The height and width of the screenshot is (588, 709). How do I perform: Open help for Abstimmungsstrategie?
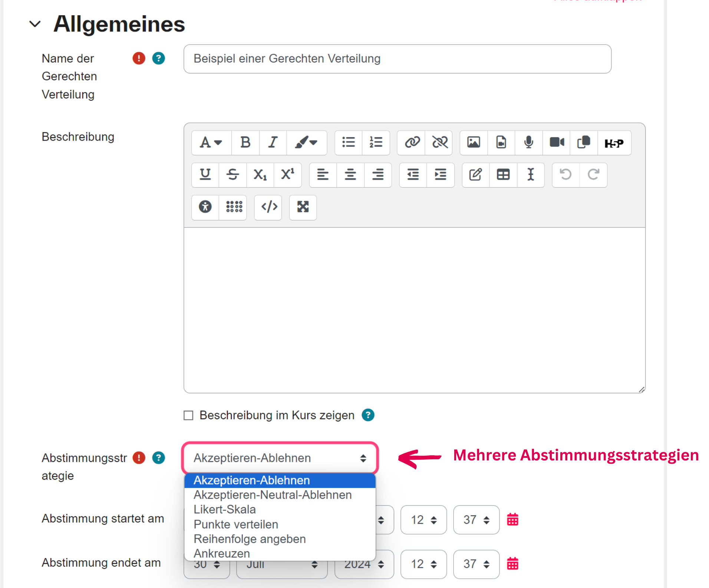[x=158, y=458]
